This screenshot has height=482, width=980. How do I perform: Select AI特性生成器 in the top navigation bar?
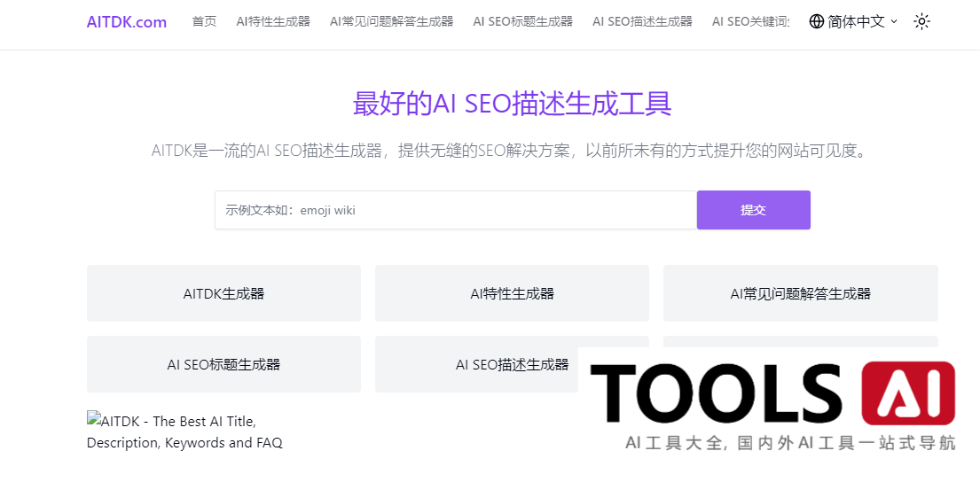click(273, 21)
